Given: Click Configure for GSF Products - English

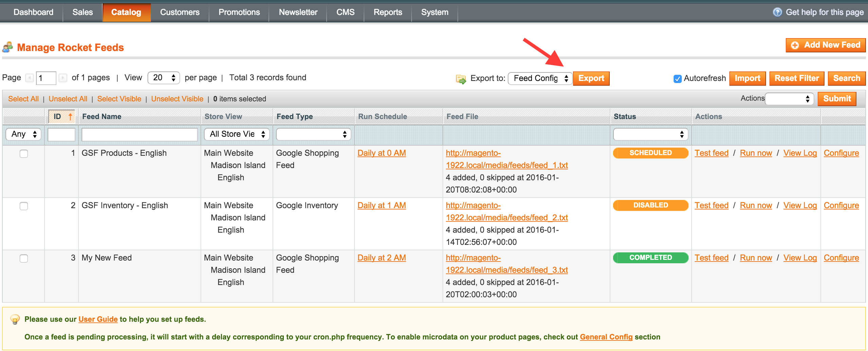Looking at the screenshot, I should tap(841, 153).
